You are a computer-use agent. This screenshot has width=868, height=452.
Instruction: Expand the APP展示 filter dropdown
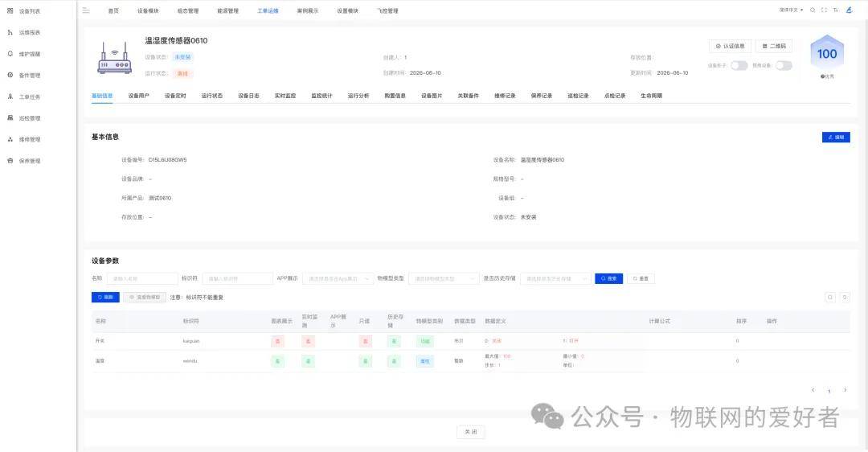point(337,278)
